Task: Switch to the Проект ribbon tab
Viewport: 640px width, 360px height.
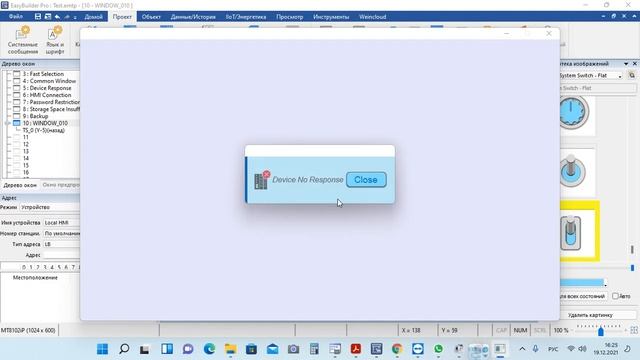Action: point(122,17)
